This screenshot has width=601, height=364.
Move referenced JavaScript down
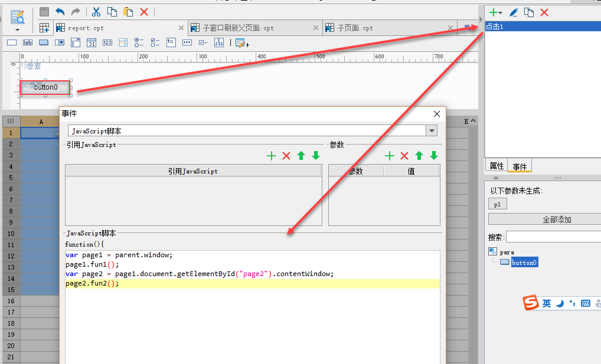pos(316,156)
